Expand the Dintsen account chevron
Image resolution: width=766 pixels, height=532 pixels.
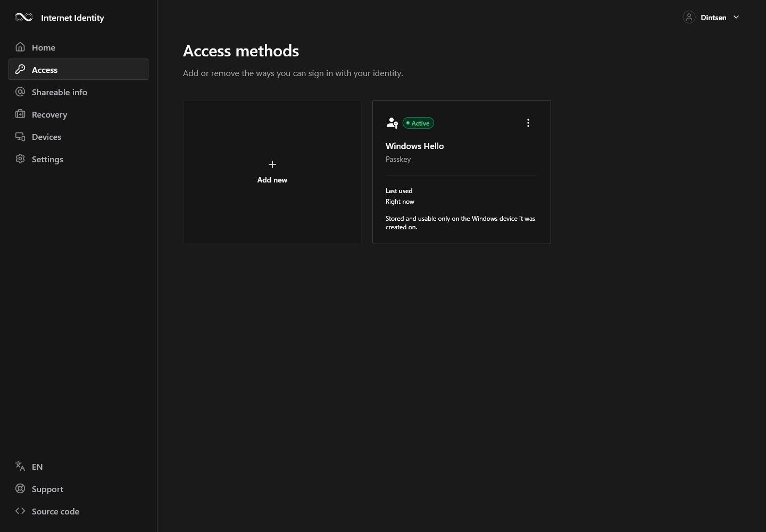click(736, 17)
